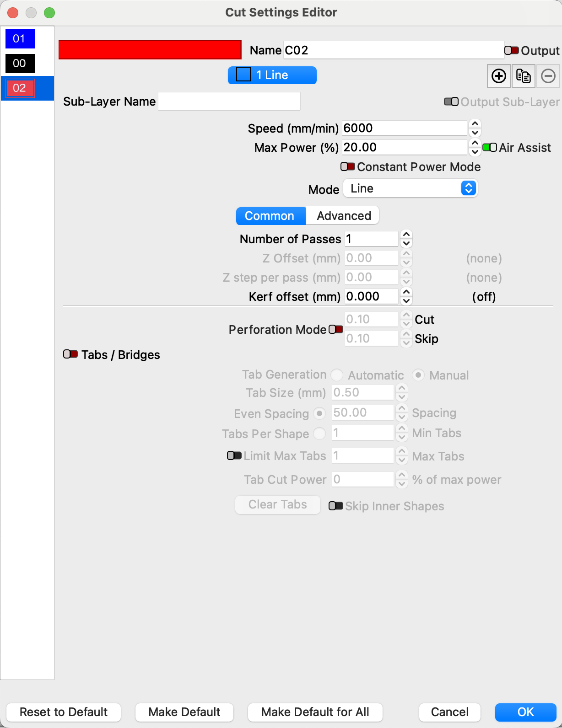This screenshot has width=562, height=728.
Task: Click Z Offset stepper arrows
Action: pyautogui.click(x=406, y=258)
